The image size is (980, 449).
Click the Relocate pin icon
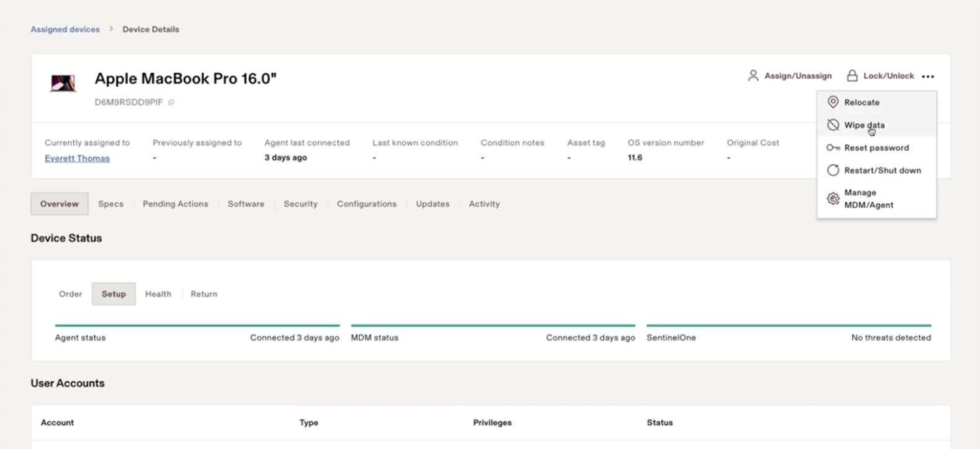tap(833, 102)
